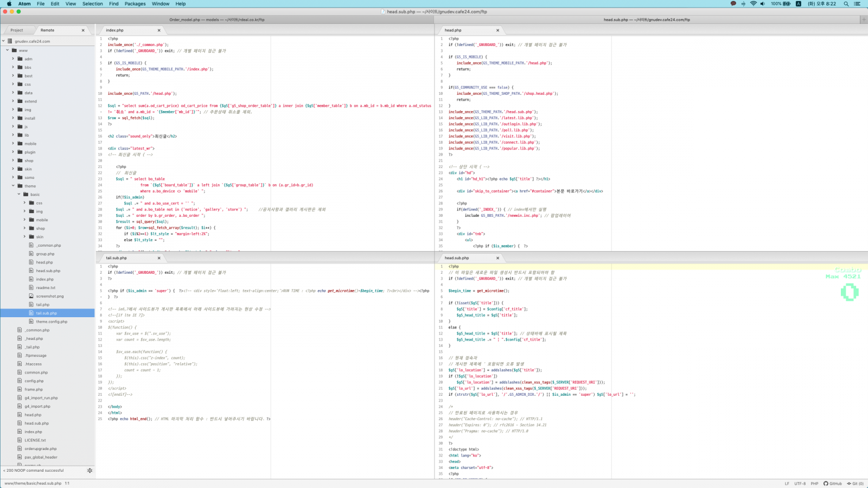The height and width of the screenshot is (488, 868).
Task: Collapse the basic folder
Action: 18,194
